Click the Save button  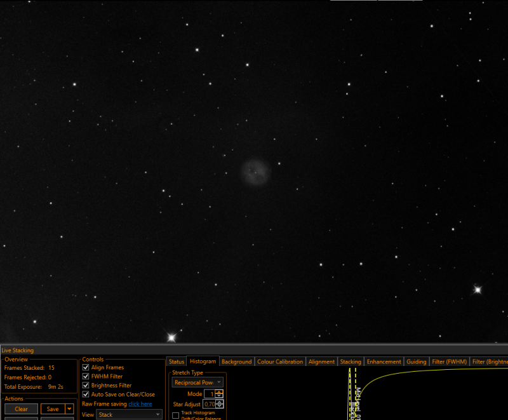[53, 409]
